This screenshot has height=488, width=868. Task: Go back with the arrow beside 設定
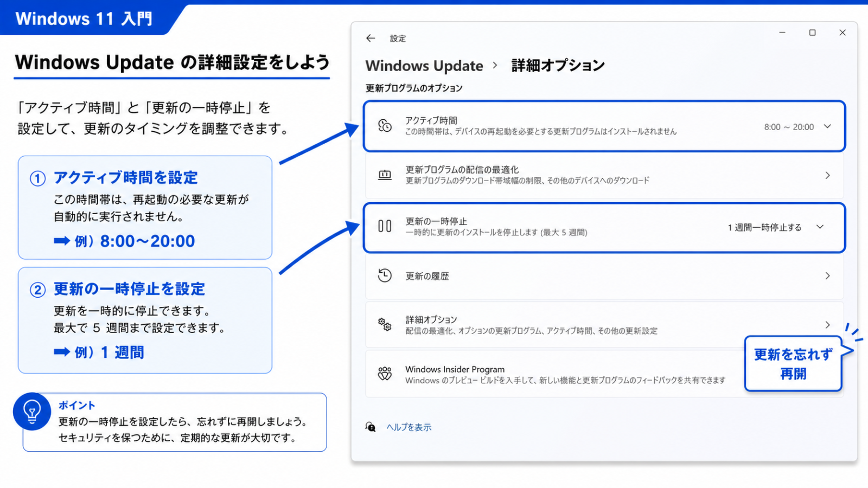pos(371,38)
